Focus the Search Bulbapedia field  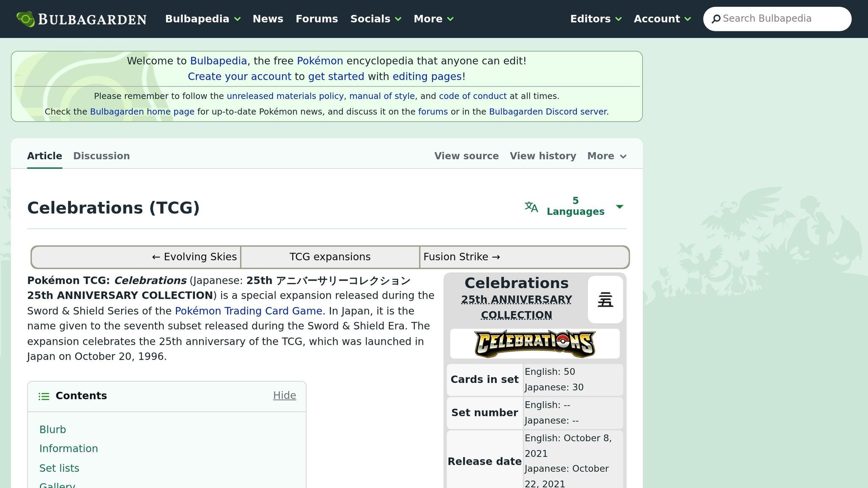[x=777, y=19]
